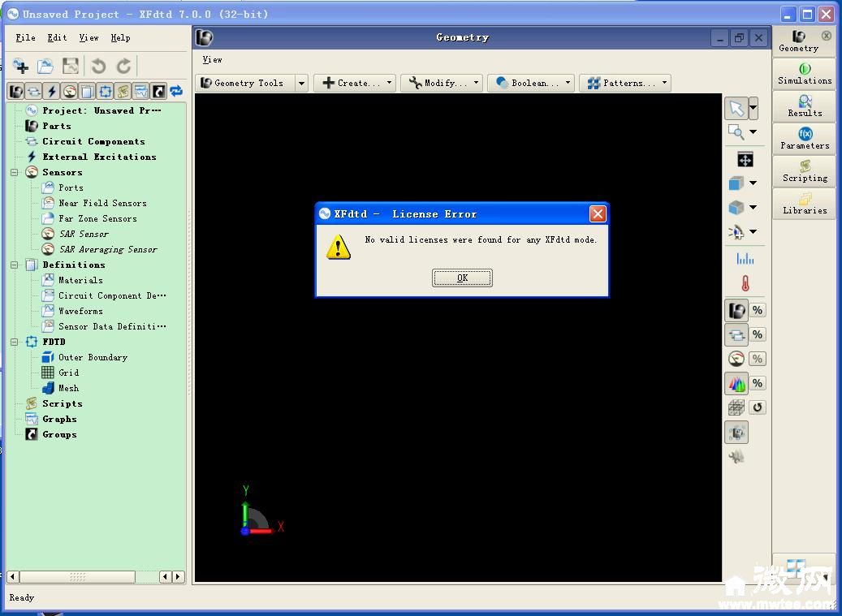Viewport: 842px width, 616px height.
Task: Toggle the External Excitations lightning filter
Action: [x=51, y=91]
